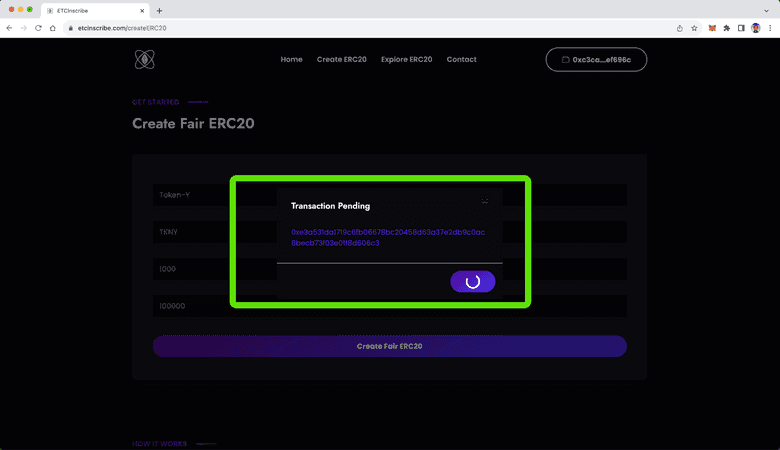
Task: Open the Home nav item
Action: coord(291,60)
